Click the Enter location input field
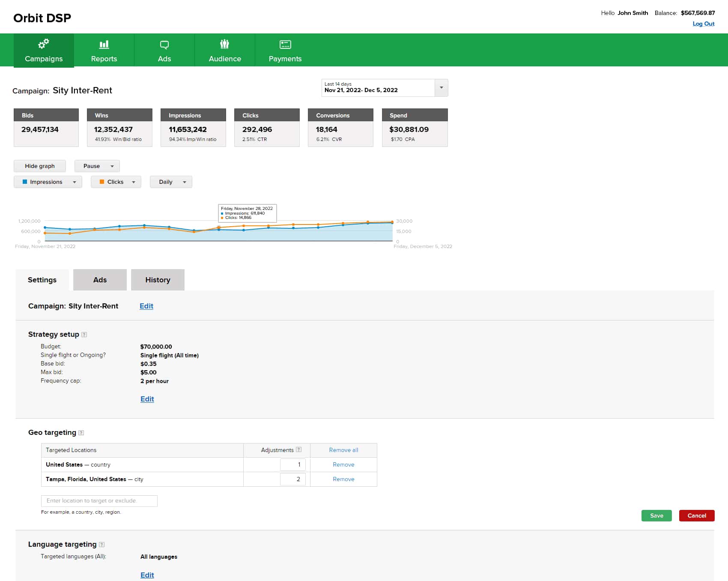The width and height of the screenshot is (728, 581). click(99, 501)
